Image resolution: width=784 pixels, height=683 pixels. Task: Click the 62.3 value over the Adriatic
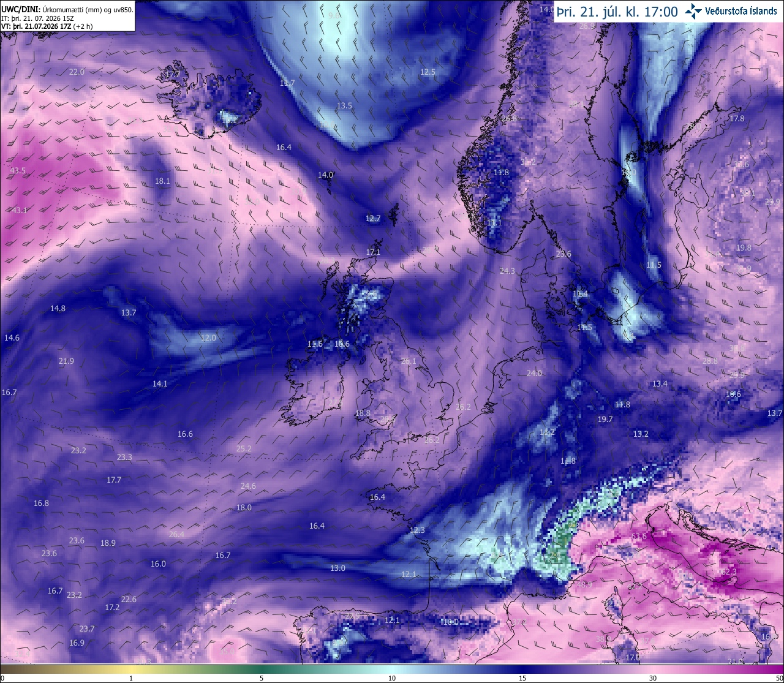point(728,572)
